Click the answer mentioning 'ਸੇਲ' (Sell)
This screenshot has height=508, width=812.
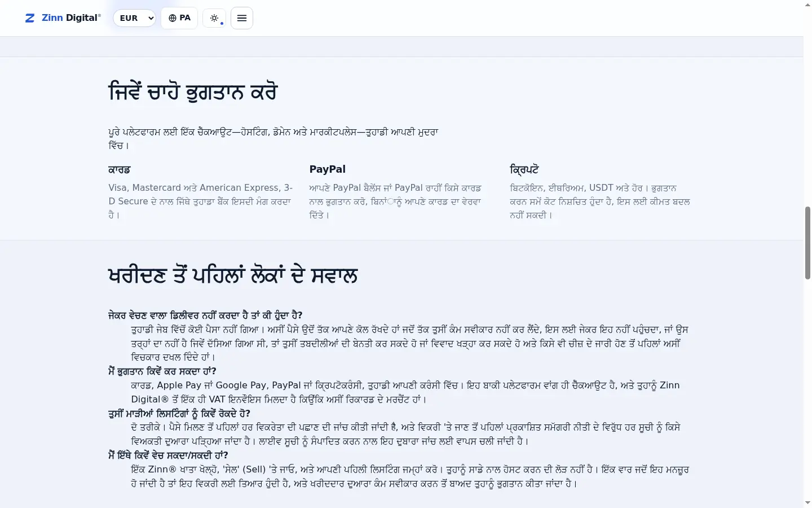pos(410,476)
